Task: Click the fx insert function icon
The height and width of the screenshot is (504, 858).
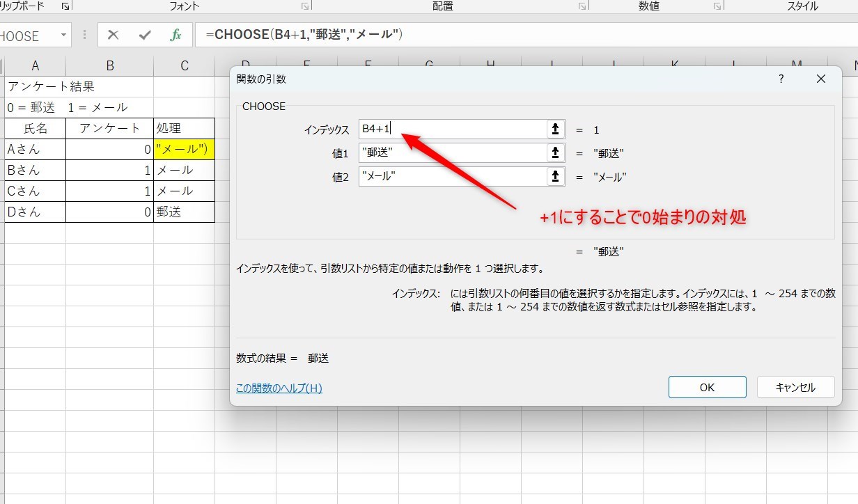Action: point(176,35)
